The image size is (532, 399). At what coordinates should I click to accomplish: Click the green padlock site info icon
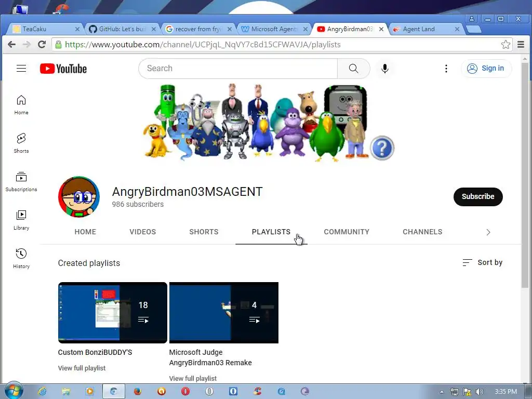pyautogui.click(x=58, y=45)
